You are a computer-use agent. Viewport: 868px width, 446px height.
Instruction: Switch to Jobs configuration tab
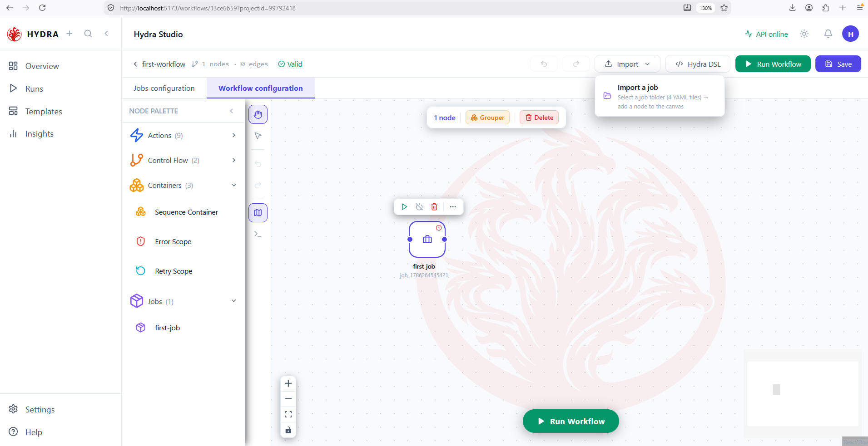tap(164, 88)
